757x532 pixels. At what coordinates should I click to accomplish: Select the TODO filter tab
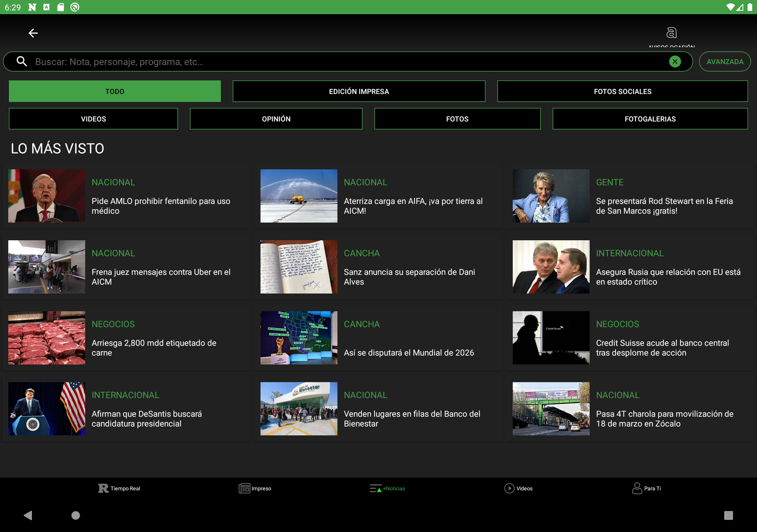[x=115, y=91]
